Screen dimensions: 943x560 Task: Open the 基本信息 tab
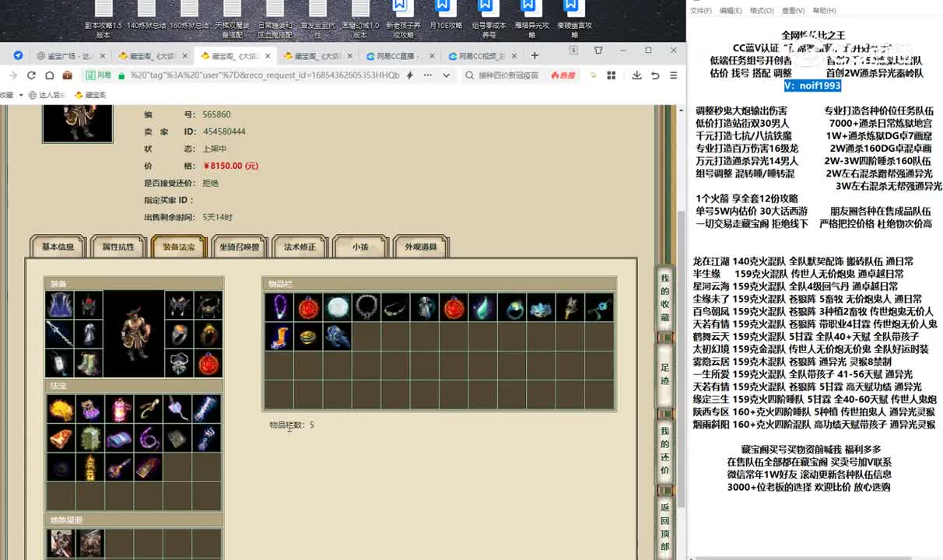(x=58, y=247)
